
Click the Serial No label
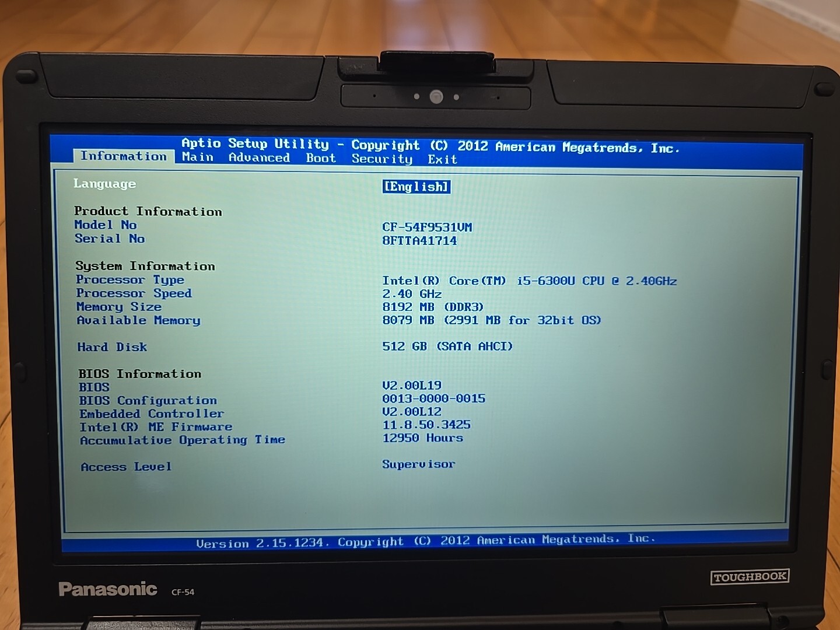point(110,238)
